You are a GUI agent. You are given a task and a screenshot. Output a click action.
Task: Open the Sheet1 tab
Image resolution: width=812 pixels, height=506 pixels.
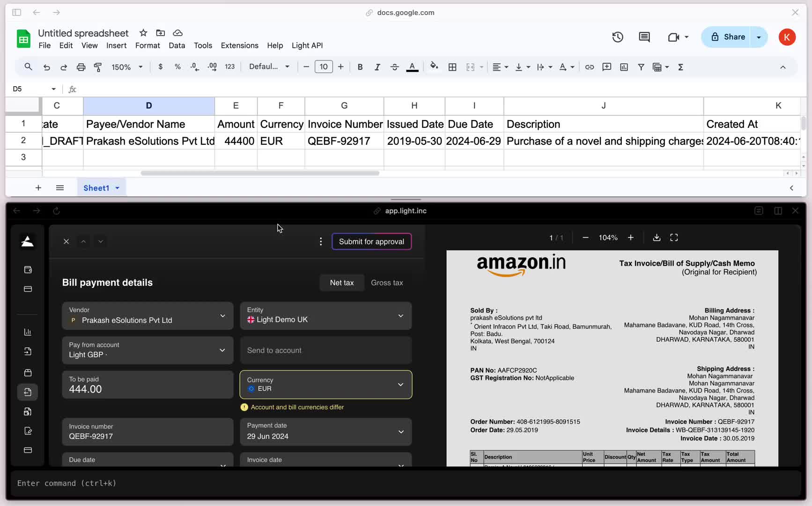101,188
